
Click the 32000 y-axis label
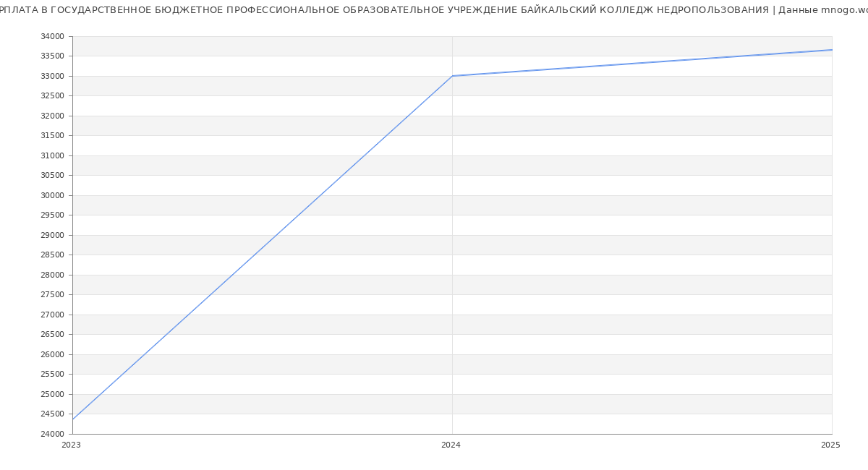[x=54, y=116]
